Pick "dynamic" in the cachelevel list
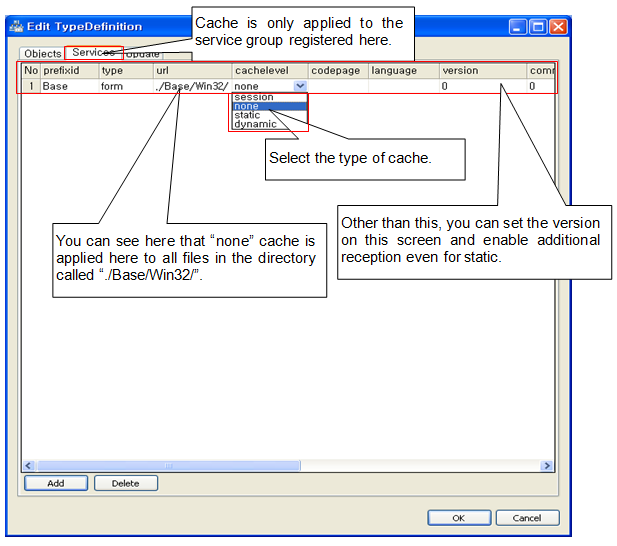Image resolution: width=617 pixels, height=546 pixels. tap(255, 125)
